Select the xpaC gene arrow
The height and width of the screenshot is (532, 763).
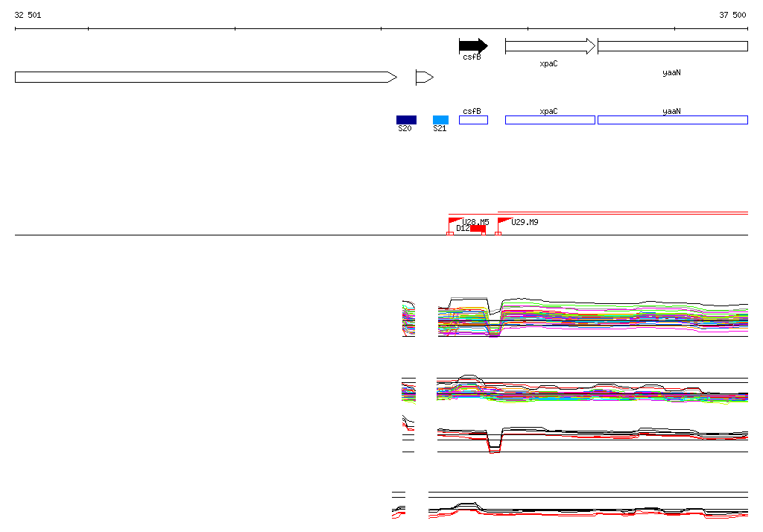click(x=550, y=46)
